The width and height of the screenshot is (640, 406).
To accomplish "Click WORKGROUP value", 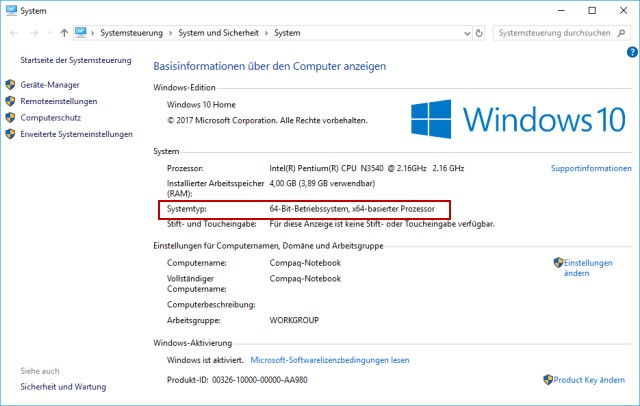I will (294, 320).
